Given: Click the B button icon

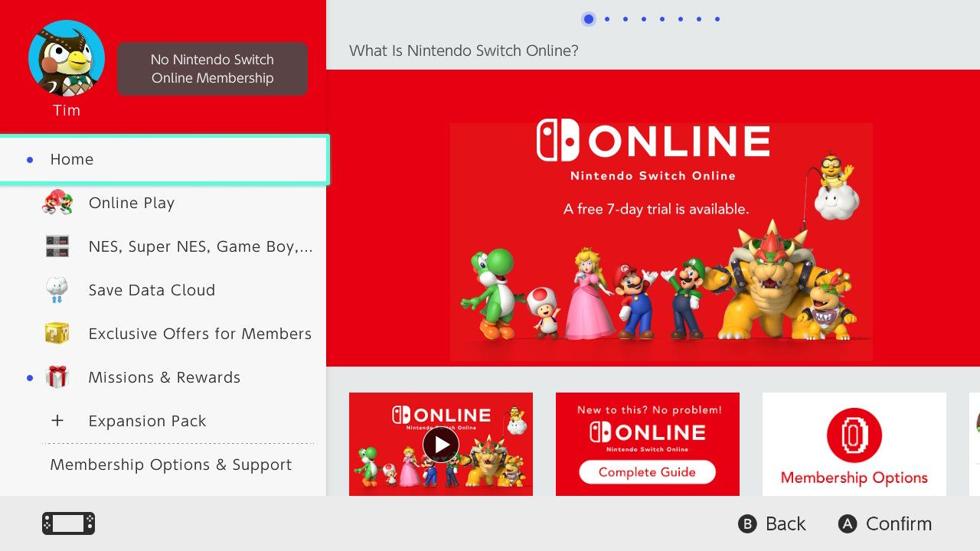Looking at the screenshot, I should [747, 524].
